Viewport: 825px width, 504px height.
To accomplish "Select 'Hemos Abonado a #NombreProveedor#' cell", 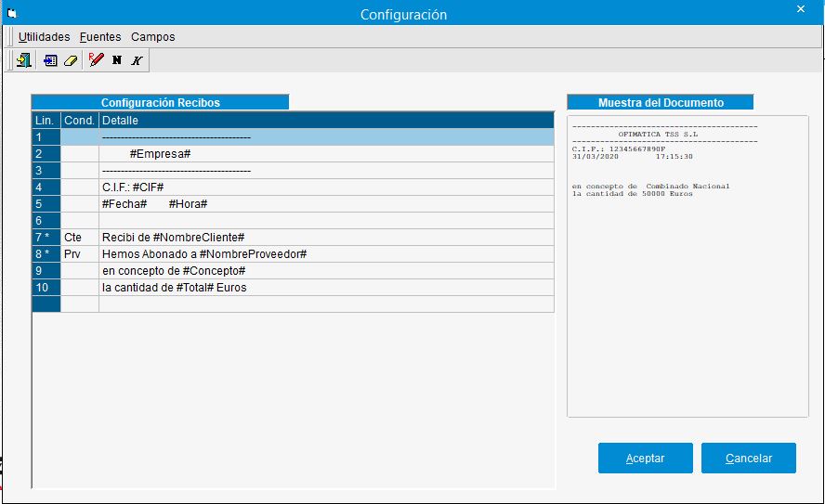I will [x=326, y=254].
